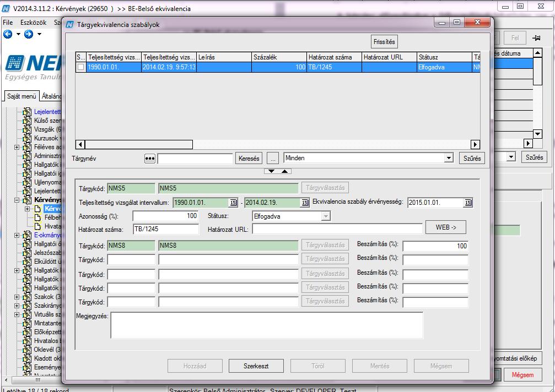Click the Szerkeszt button
The height and width of the screenshot is (392, 555).
256,366
